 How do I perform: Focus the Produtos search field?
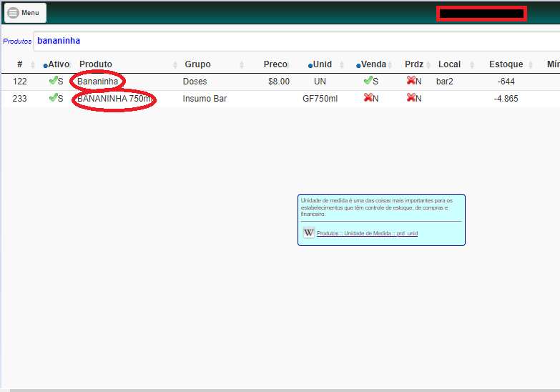(x=296, y=41)
